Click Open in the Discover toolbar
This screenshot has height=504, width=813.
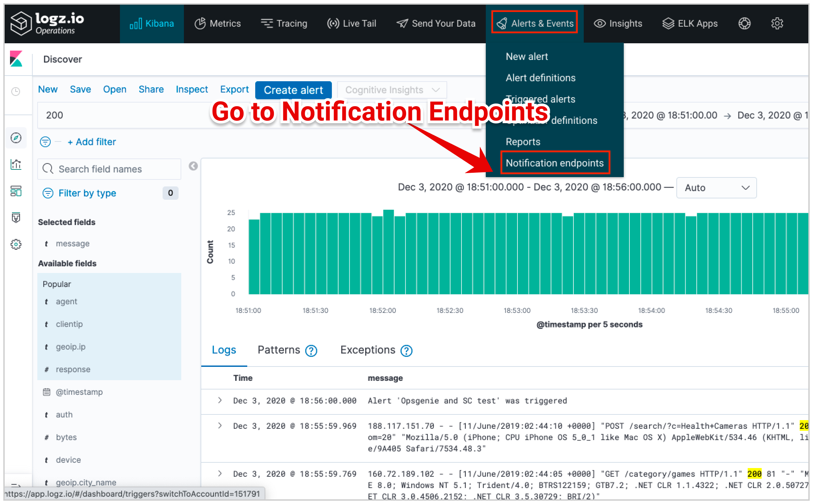point(114,89)
